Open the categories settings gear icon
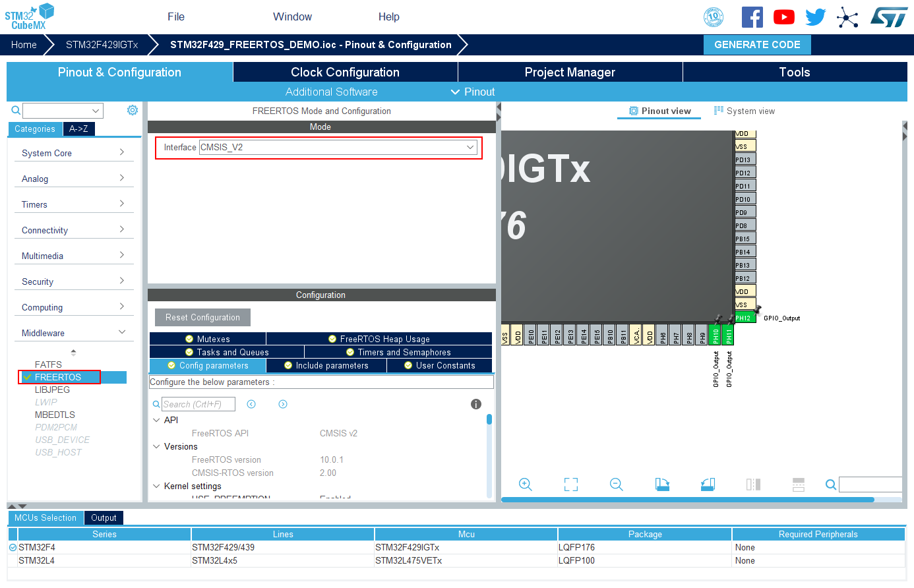Viewport: 914px width, 588px height. click(133, 110)
